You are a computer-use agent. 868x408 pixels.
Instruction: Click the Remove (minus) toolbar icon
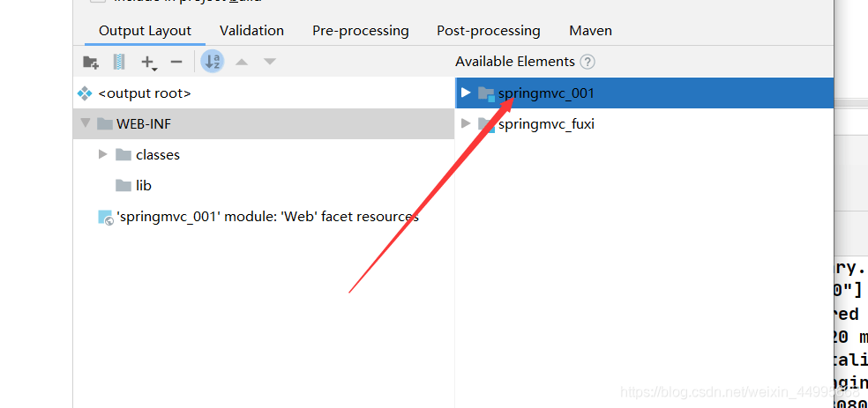click(x=176, y=62)
